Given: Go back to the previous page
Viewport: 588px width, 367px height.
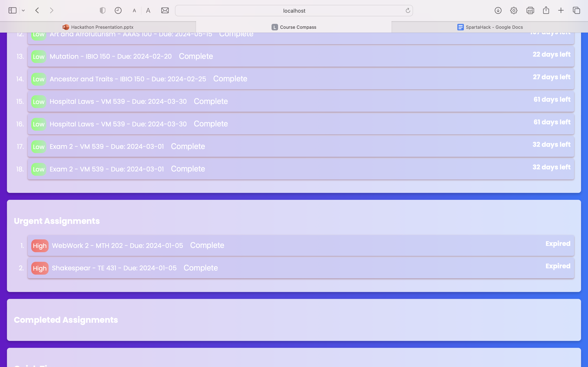Looking at the screenshot, I should click(37, 10).
